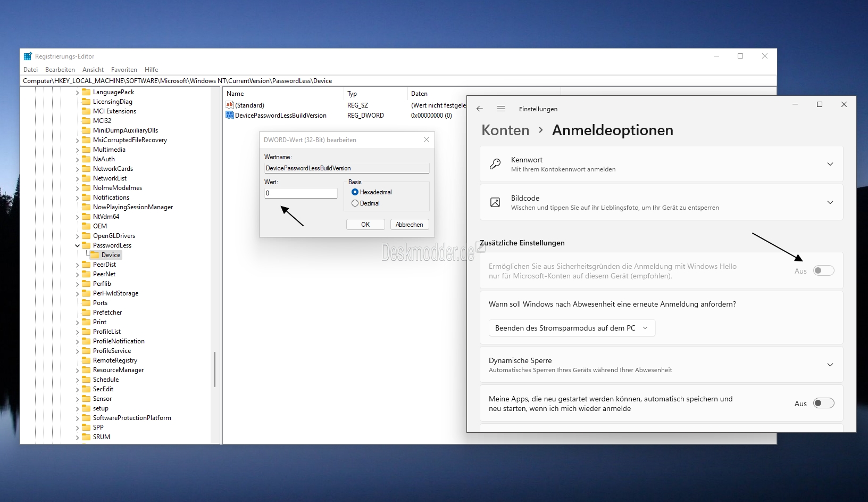Image resolution: width=868 pixels, height=502 pixels.
Task: Click the 0x00000000 (0) data cell
Action: pyautogui.click(x=431, y=116)
